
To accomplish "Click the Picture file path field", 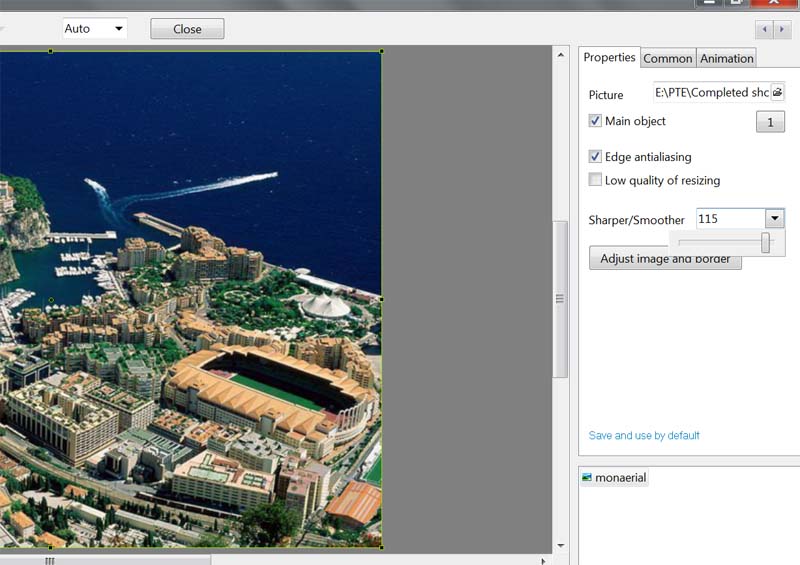I will tap(711, 93).
